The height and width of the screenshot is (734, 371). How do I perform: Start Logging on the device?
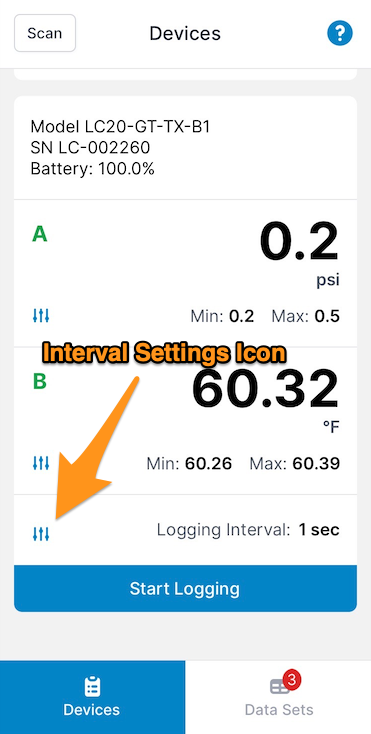tap(185, 588)
